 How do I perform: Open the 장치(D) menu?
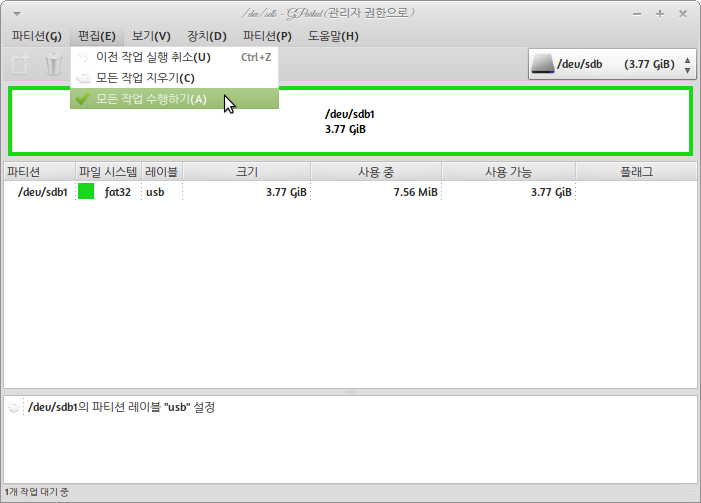[207, 36]
